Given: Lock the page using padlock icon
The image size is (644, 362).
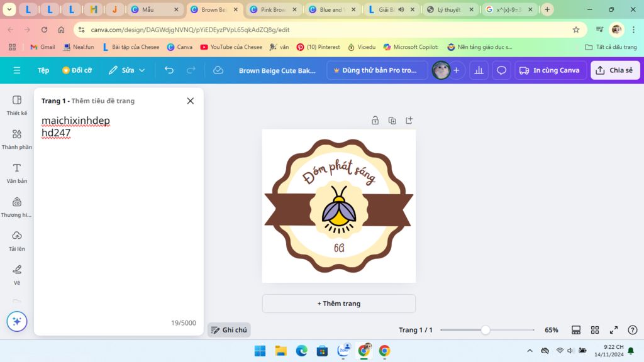Looking at the screenshot, I should point(375,120).
